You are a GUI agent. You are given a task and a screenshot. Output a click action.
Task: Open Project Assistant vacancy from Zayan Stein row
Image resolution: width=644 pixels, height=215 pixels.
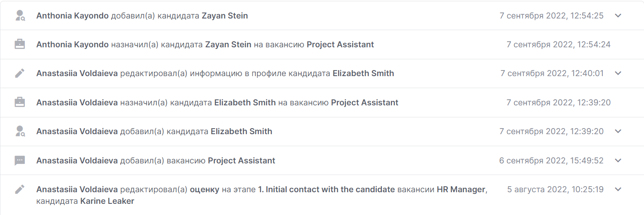(340, 45)
